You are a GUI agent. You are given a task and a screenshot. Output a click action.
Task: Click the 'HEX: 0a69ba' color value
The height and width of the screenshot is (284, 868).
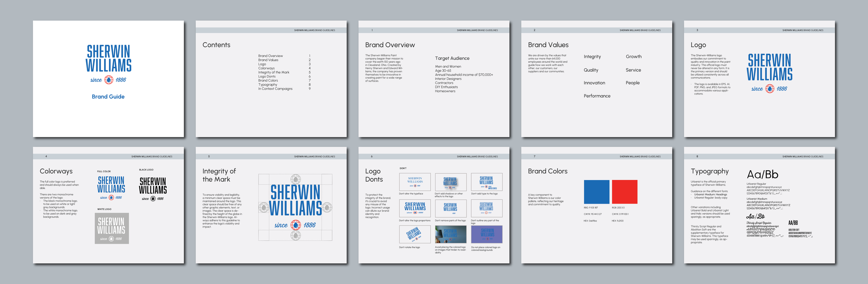tap(590, 221)
